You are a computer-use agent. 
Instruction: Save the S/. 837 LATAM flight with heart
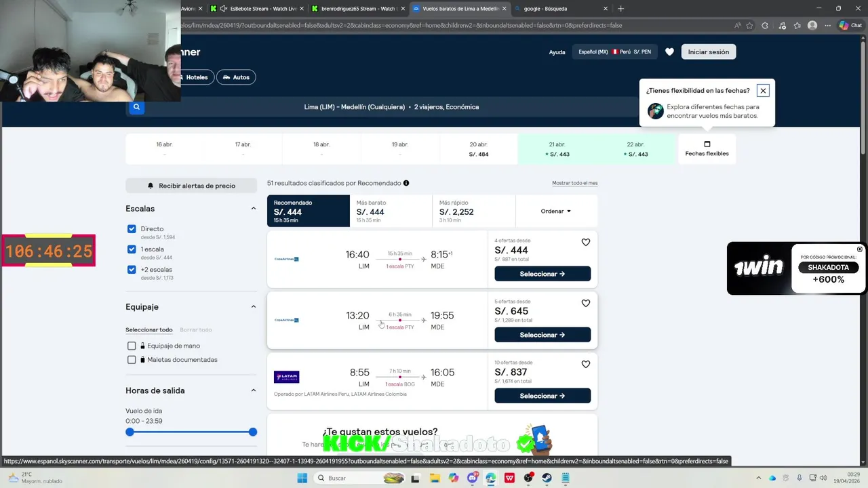[x=586, y=364]
